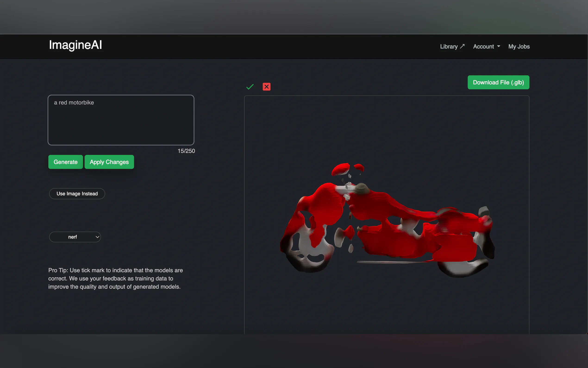Open the Library link
The image size is (588, 368).
[x=449, y=46]
